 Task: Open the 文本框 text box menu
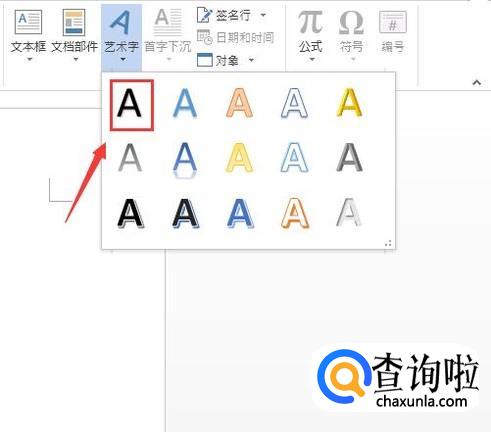coord(28,36)
